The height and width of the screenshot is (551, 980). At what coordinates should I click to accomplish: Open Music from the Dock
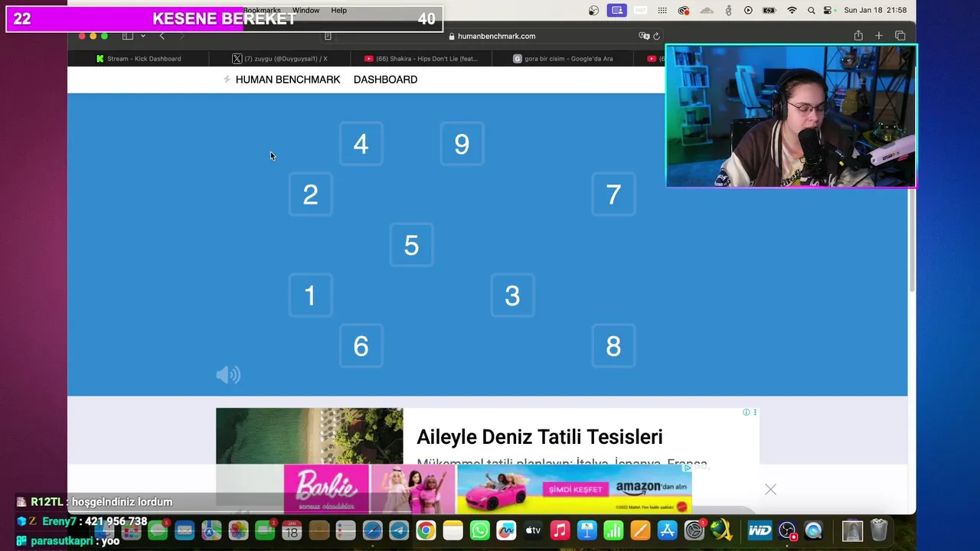[x=560, y=530]
